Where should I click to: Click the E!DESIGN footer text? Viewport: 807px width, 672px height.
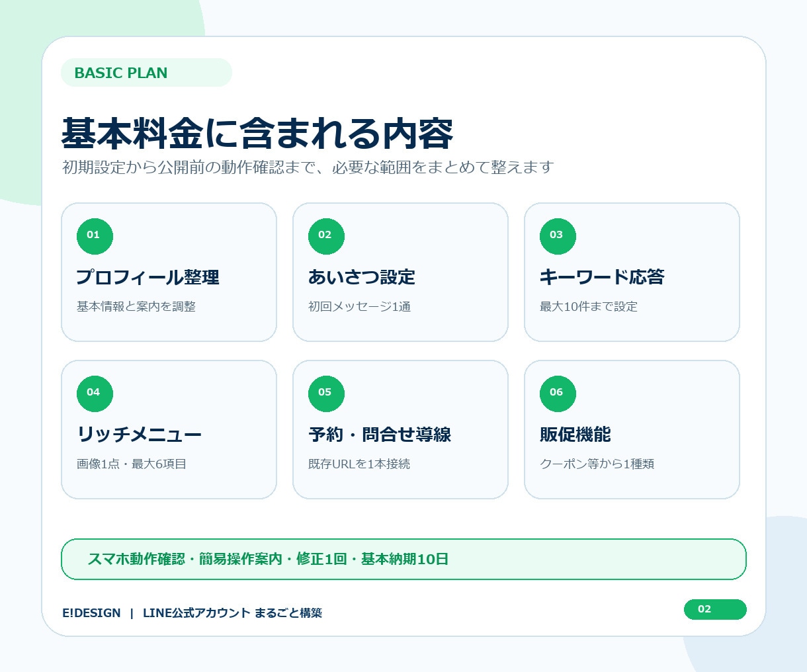click(x=91, y=613)
